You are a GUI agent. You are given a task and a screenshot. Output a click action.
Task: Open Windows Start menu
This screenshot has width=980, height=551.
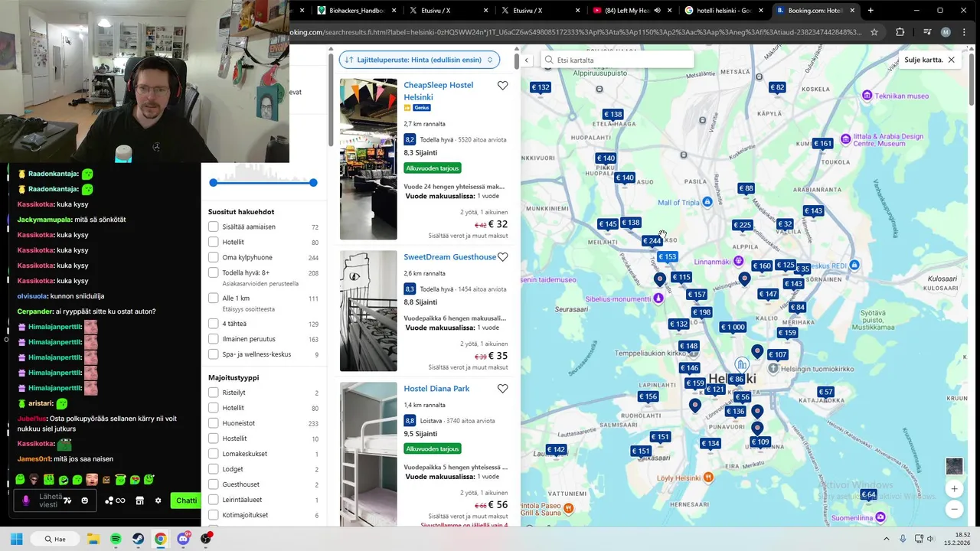pos(16,539)
